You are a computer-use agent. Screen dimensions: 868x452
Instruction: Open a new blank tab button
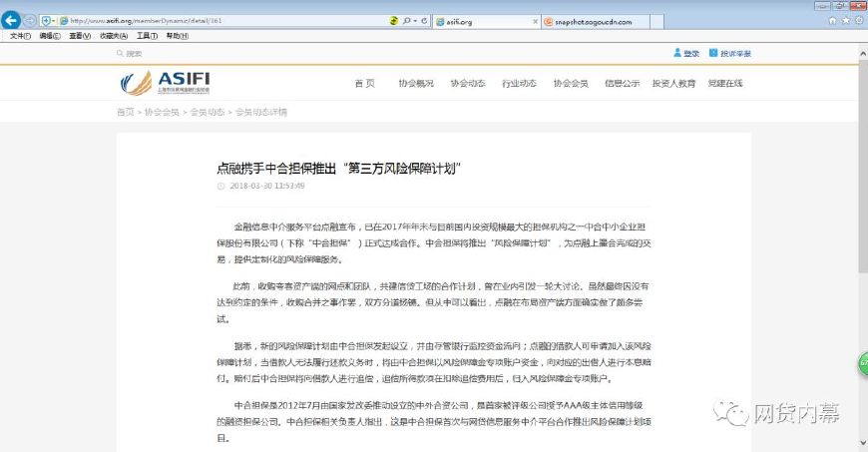point(656,22)
